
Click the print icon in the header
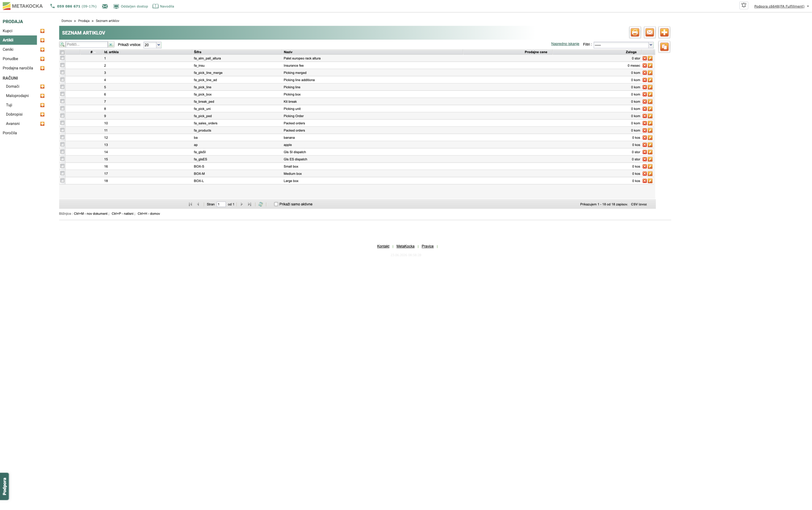(x=635, y=32)
